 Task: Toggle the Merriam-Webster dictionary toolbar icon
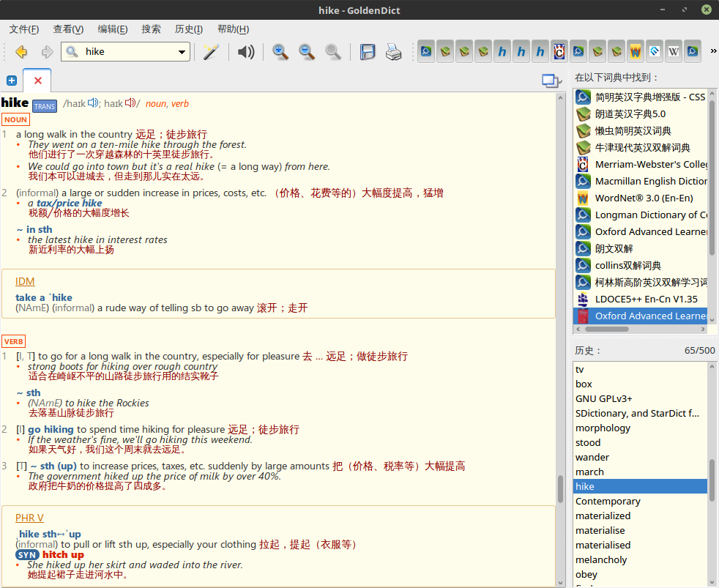pos(559,52)
